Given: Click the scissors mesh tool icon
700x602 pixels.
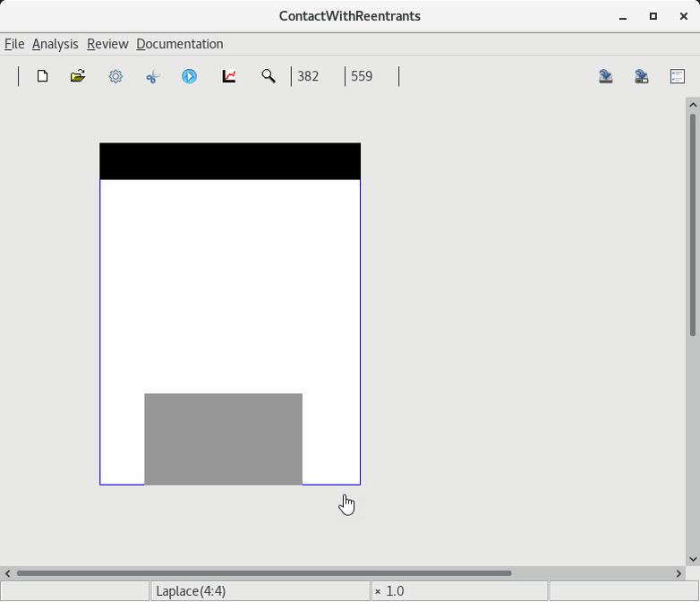Looking at the screenshot, I should pyautogui.click(x=152, y=76).
